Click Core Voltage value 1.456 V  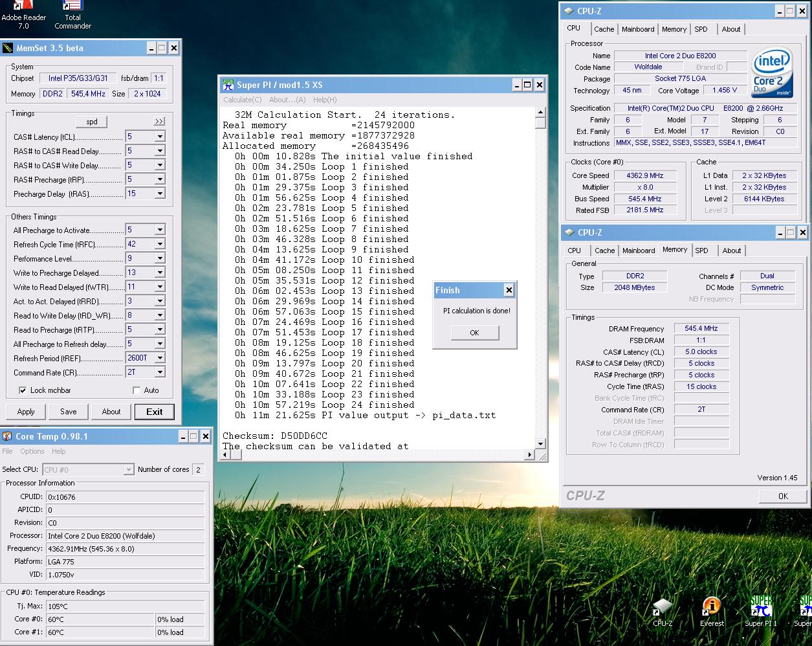(725, 91)
